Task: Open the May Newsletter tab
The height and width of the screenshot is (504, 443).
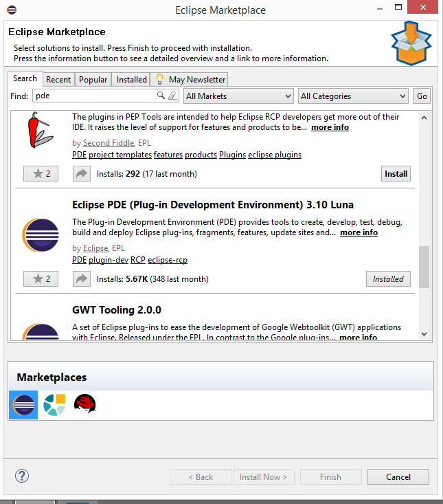Action: pyautogui.click(x=189, y=79)
